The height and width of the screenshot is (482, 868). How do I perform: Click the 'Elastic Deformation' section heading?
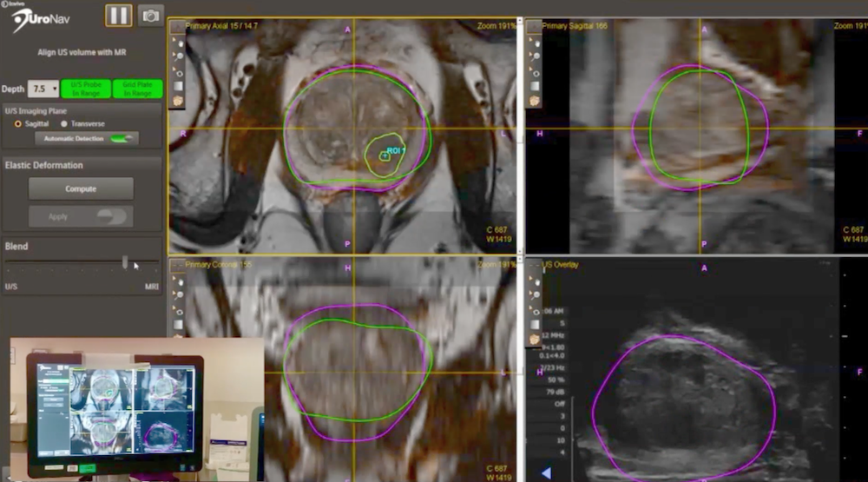tap(43, 165)
